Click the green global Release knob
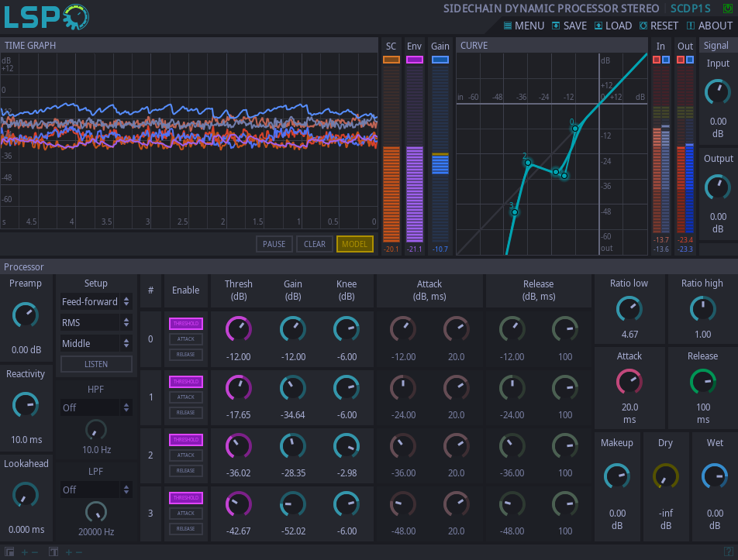 (x=702, y=382)
